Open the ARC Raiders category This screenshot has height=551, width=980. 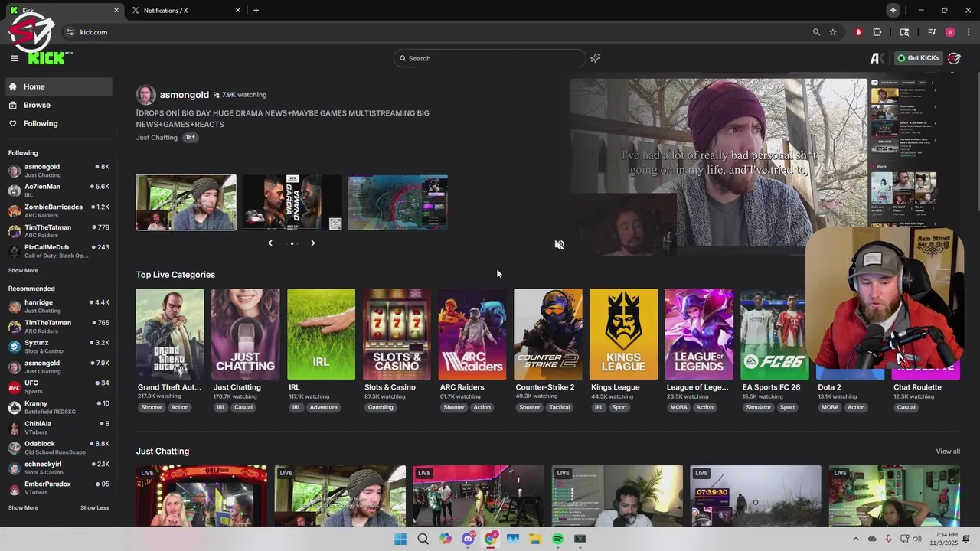(472, 334)
